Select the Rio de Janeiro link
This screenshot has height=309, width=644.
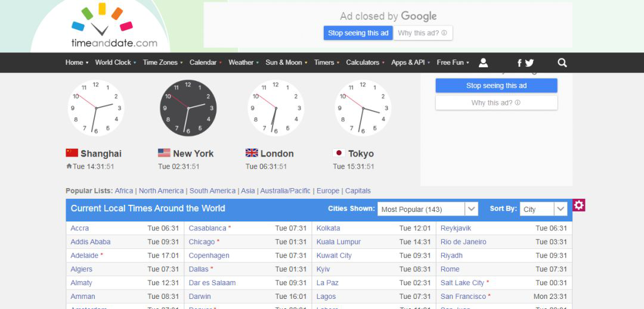click(463, 242)
